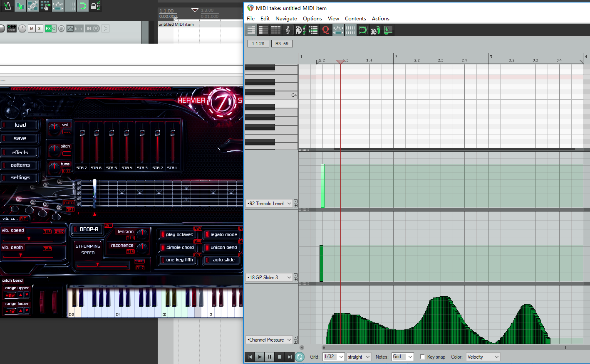Mute the track with M button
Image resolution: width=590 pixels, height=364 pixels.
click(x=32, y=29)
